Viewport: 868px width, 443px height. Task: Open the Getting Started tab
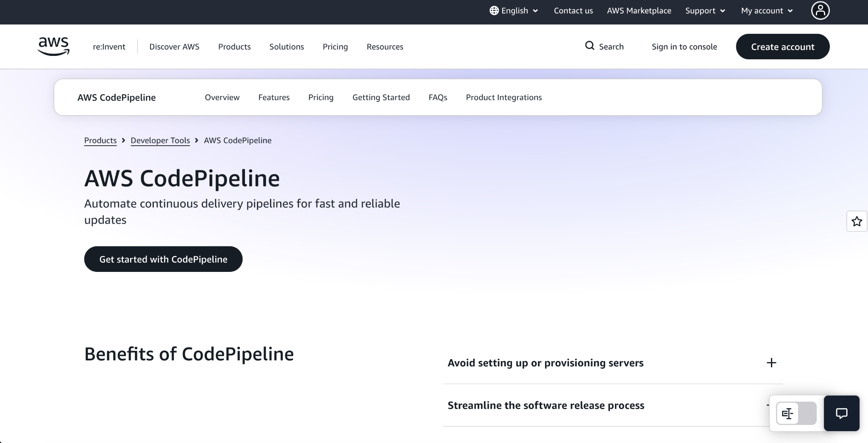[x=381, y=97]
